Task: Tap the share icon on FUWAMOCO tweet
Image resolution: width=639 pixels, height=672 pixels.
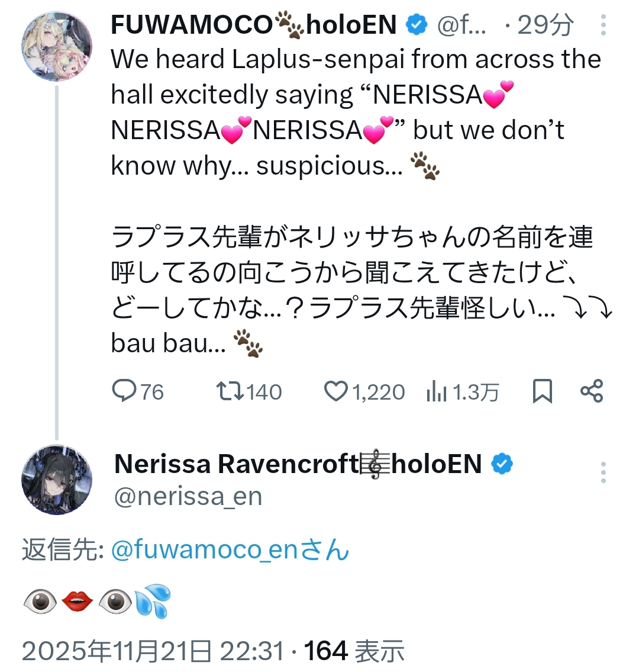Action: [591, 391]
